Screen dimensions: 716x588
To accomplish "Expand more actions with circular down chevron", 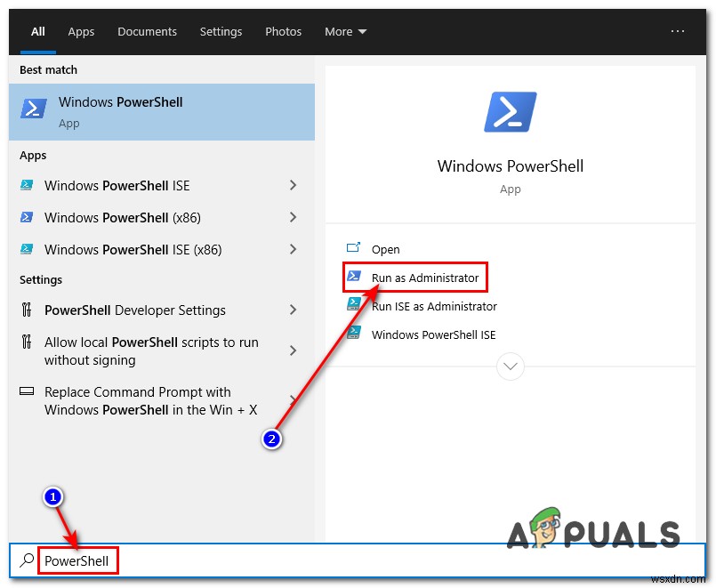I will [510, 366].
